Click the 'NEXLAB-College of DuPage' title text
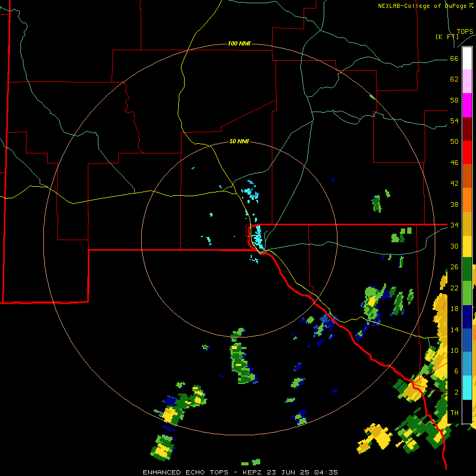Viewport: 476px width, 476px height. (x=423, y=6)
